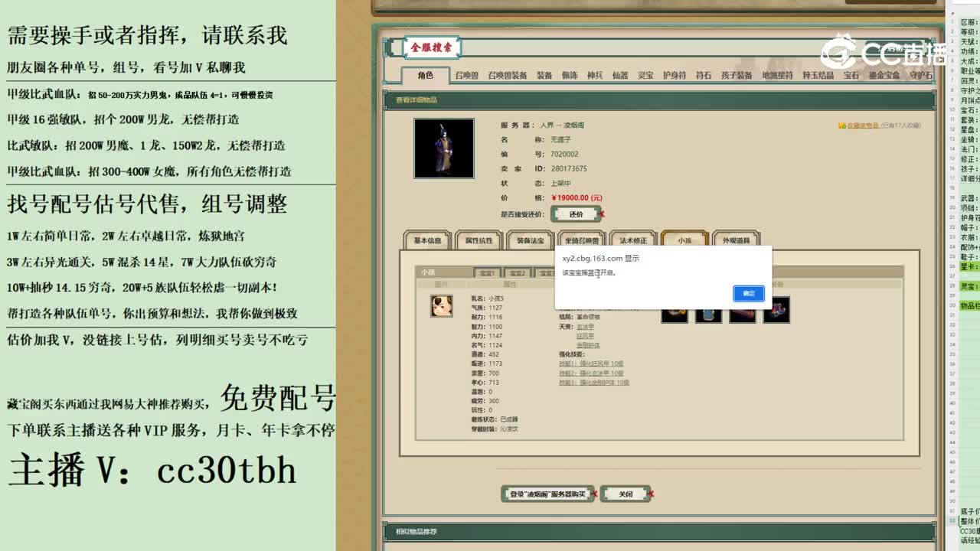Open the 佩饰 category tab
The height and width of the screenshot is (551, 980).
[x=570, y=75]
